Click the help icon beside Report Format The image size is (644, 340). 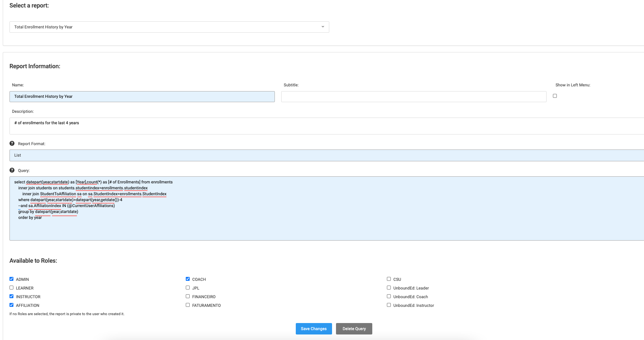point(12,144)
